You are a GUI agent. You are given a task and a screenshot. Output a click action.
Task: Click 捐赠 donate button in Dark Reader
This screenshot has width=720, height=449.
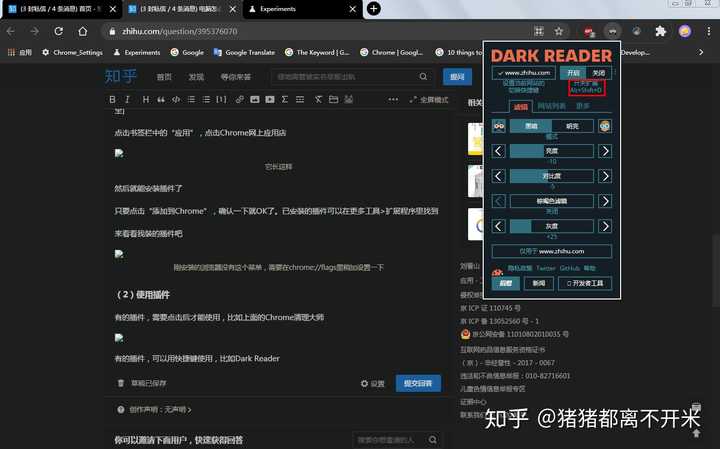[x=506, y=283]
